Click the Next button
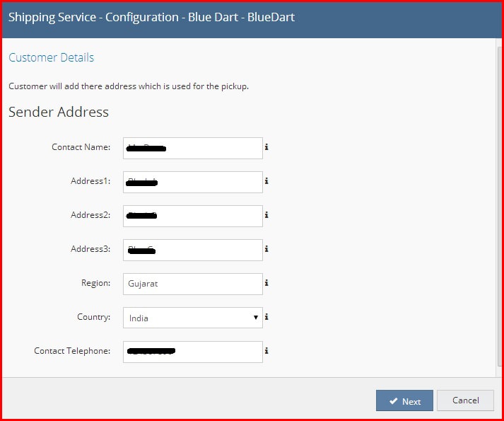The height and width of the screenshot is (421, 504). pos(404,400)
